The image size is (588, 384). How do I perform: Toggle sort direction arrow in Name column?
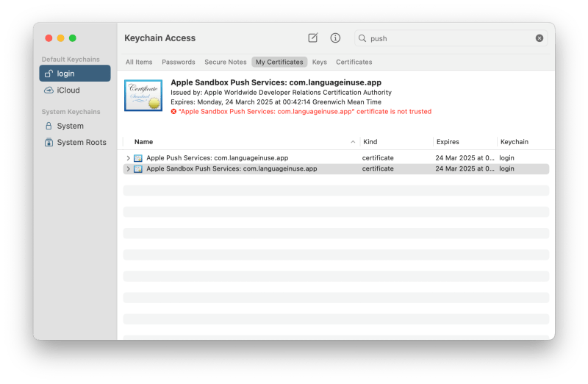click(353, 142)
